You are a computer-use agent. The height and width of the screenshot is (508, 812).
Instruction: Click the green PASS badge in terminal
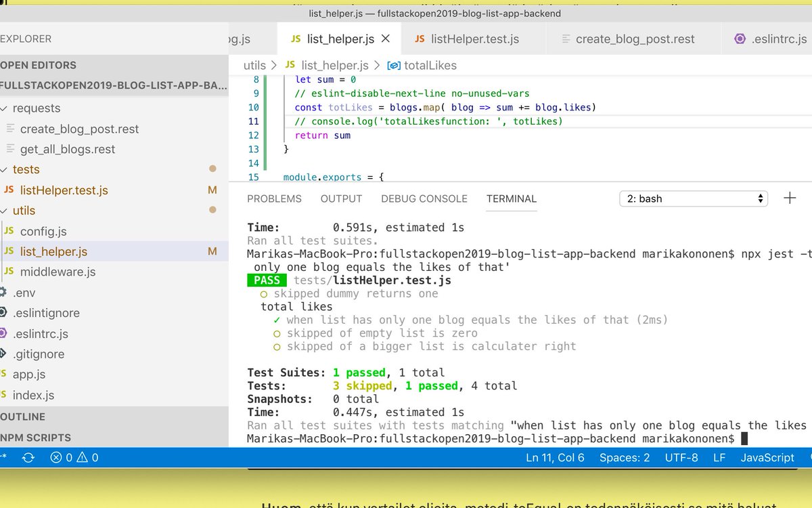click(267, 280)
